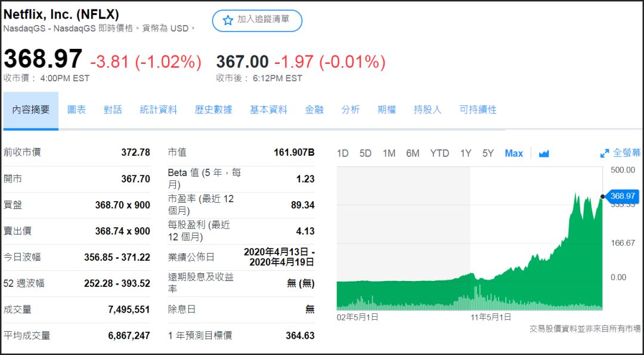
Task: Set chart range to 6M
Action: pos(413,153)
